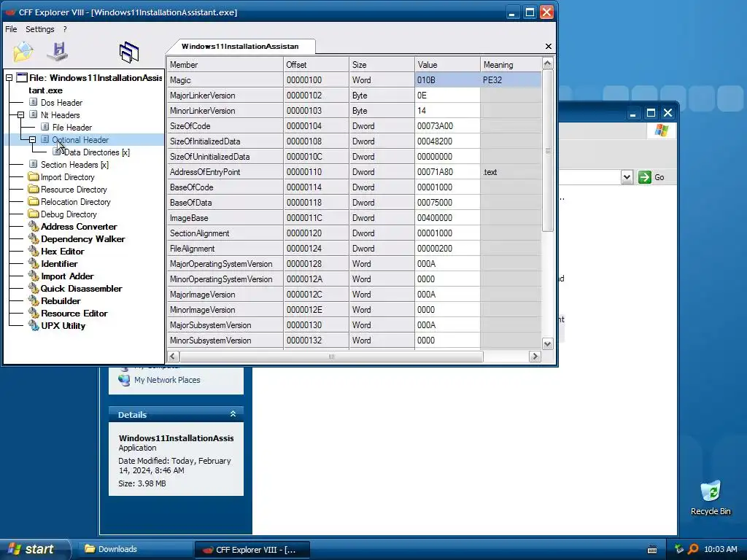This screenshot has height=560, width=747.
Task: Click Go button in Downloads window
Action: 651,177
